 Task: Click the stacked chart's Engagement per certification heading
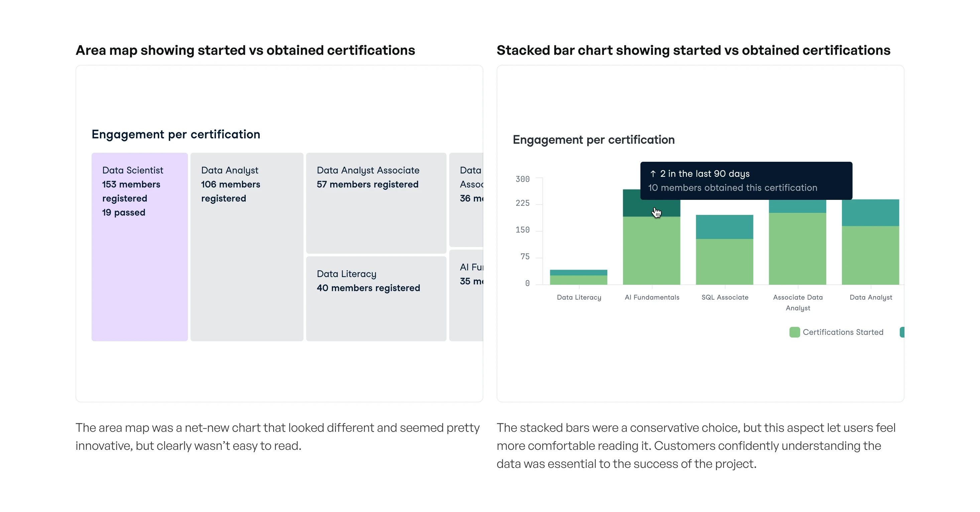click(594, 140)
